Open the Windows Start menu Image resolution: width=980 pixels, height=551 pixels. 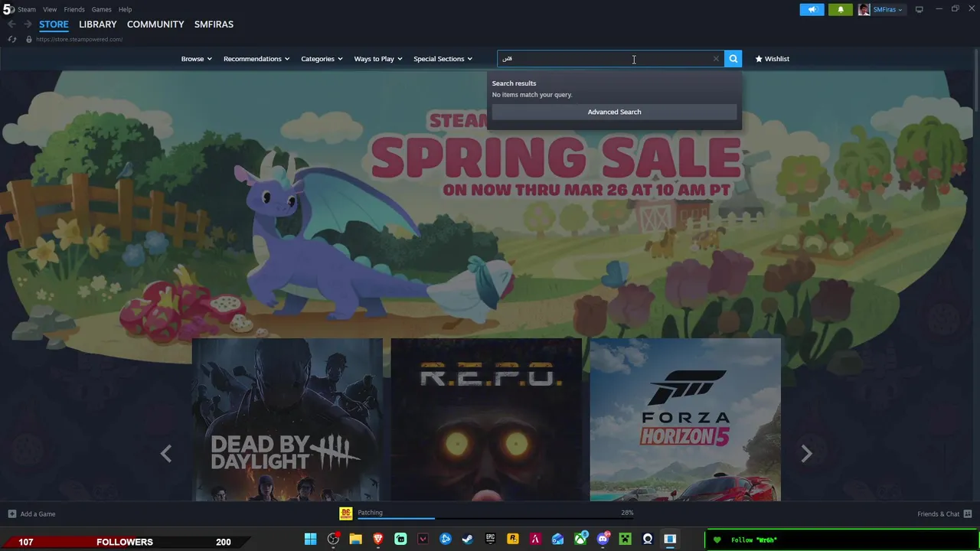[310, 540]
